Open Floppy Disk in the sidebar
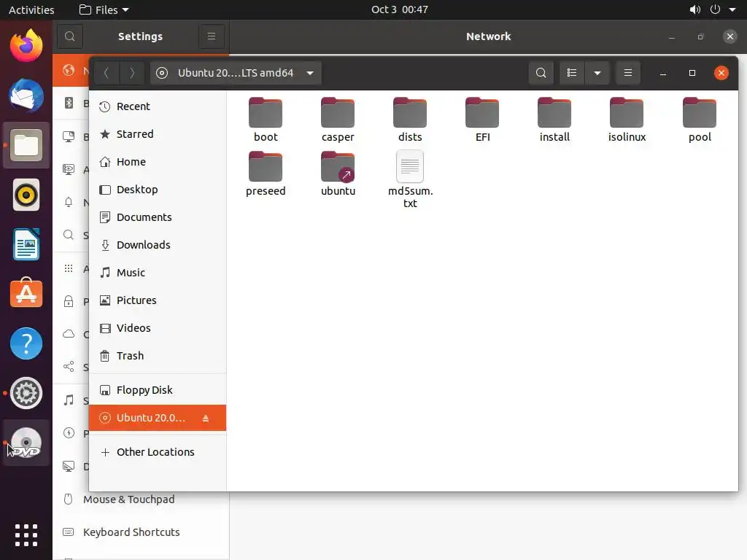 click(x=158, y=390)
